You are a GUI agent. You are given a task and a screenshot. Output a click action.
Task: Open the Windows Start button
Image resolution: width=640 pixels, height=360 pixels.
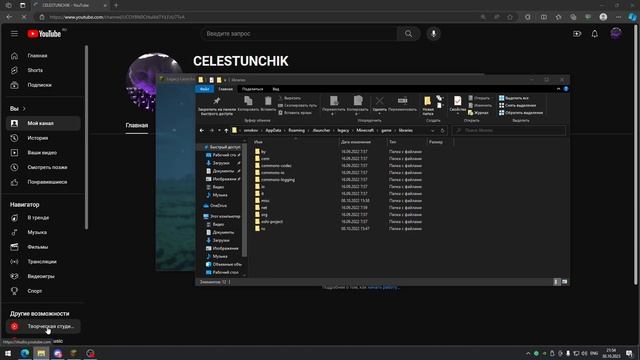click(8, 353)
